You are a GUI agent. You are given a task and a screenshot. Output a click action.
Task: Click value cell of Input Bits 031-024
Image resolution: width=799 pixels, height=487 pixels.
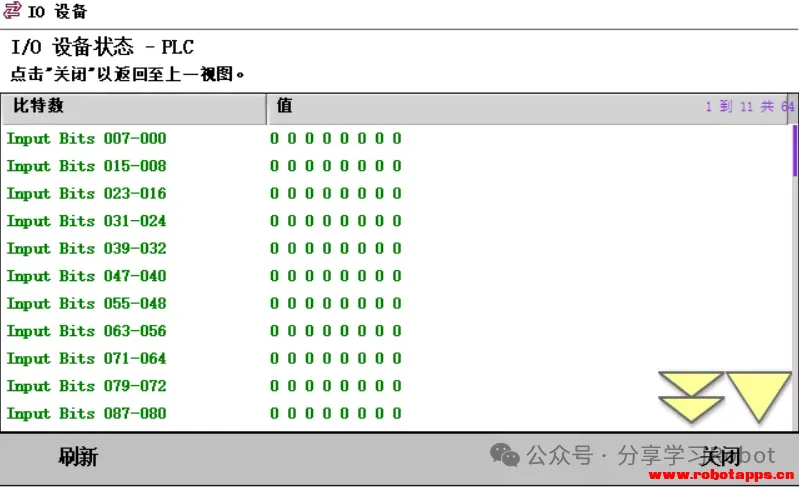336,221
